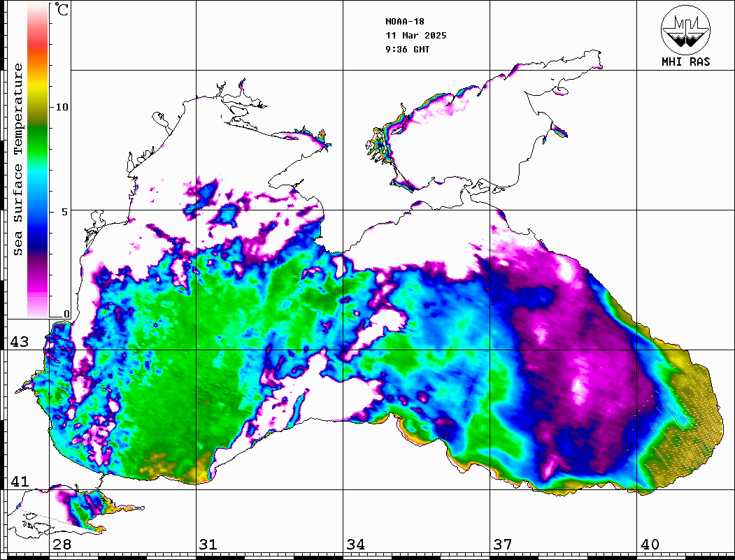Click the longitude label 28
The height and width of the screenshot is (560, 735).
pyautogui.click(x=62, y=545)
